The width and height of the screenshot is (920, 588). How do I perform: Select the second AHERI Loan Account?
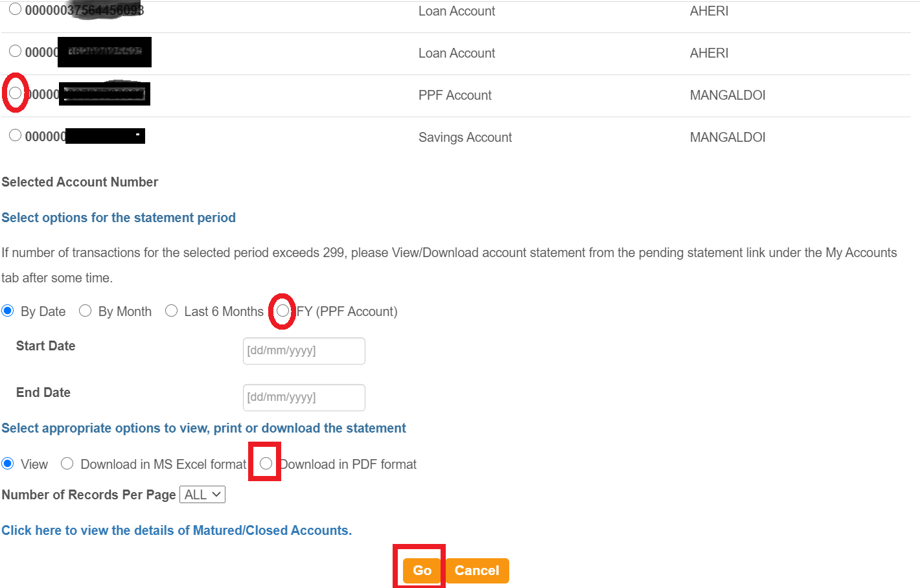point(14,52)
